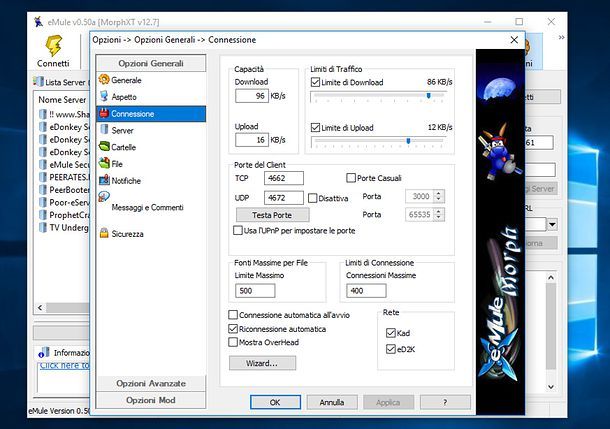
Task: Click the Sicurezza padlock icon
Action: tap(104, 233)
